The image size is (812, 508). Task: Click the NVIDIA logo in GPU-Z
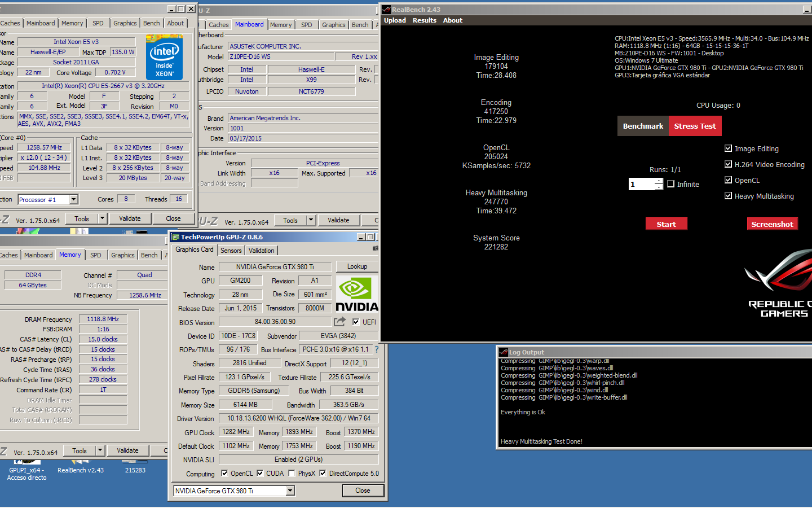tap(357, 294)
